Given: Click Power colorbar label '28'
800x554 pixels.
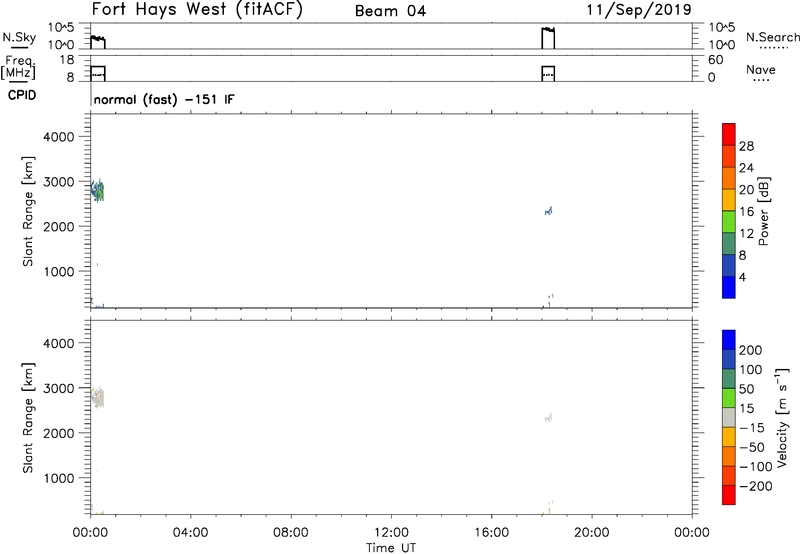Looking at the screenshot, I should 746,146.
